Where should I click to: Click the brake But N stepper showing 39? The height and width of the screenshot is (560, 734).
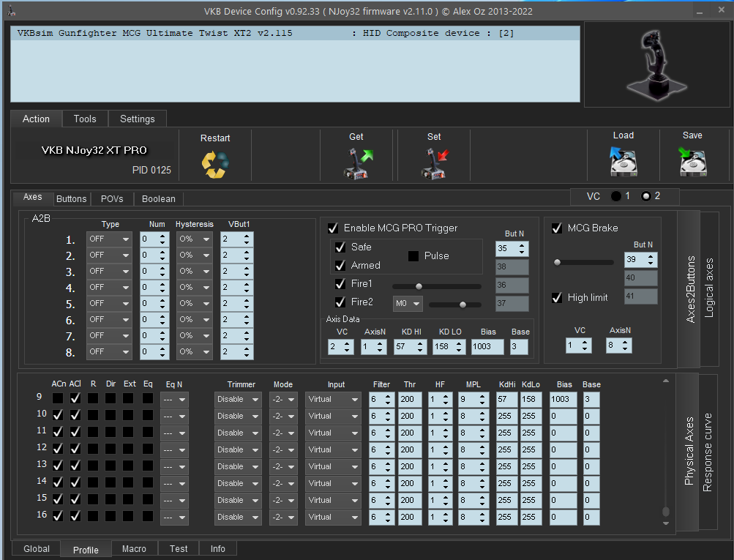point(640,259)
